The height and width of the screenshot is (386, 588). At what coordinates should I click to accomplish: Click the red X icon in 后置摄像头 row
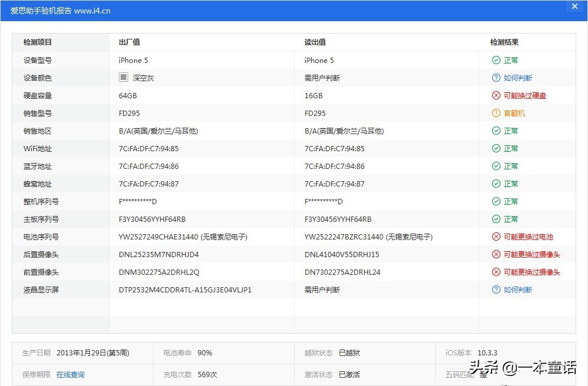coord(496,254)
